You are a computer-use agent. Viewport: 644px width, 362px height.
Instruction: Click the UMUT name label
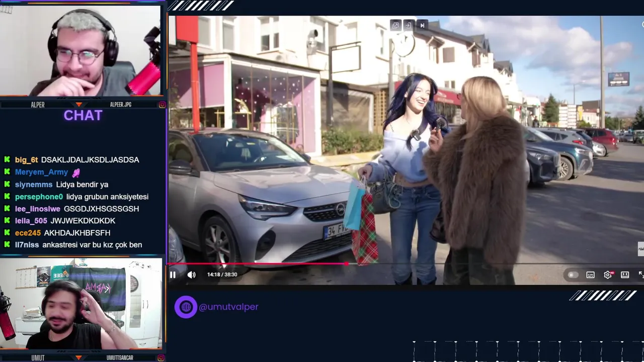[38, 358]
